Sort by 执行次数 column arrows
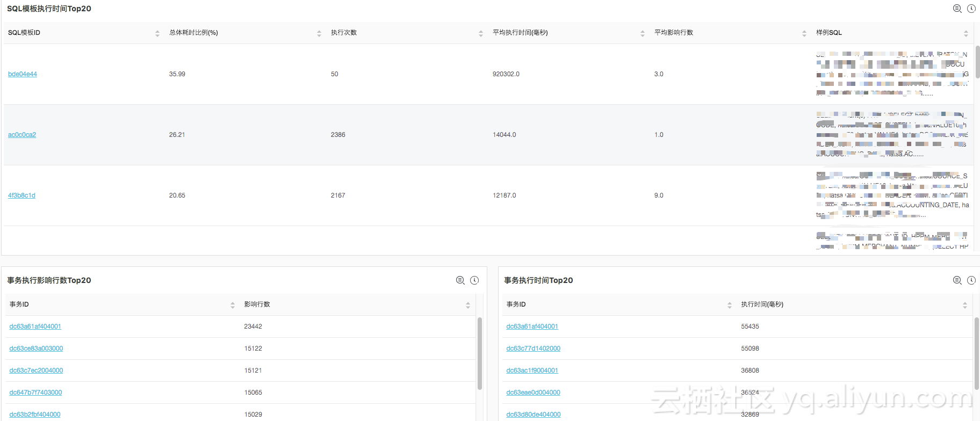Viewport: 980px width, 421px height. point(481,33)
